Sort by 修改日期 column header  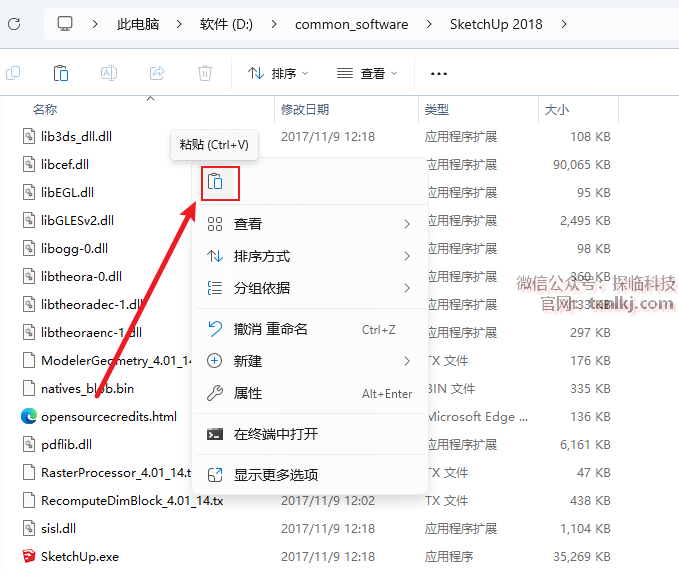click(x=305, y=110)
